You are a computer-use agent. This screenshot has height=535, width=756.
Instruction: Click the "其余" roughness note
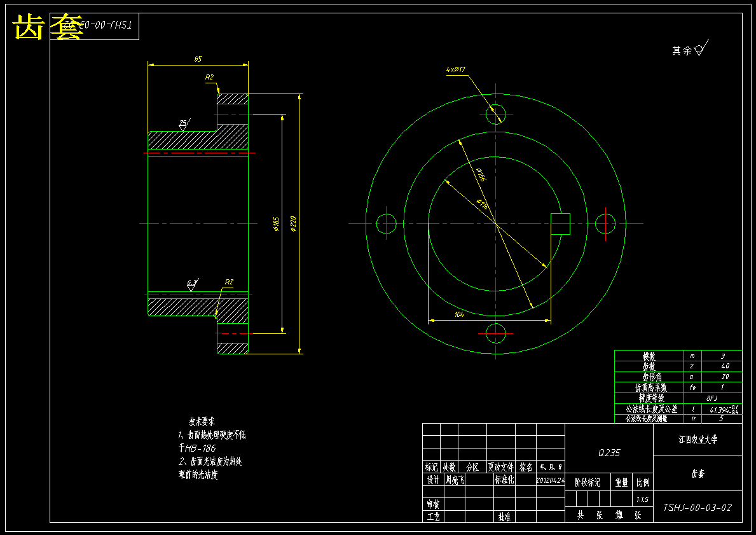(682, 51)
